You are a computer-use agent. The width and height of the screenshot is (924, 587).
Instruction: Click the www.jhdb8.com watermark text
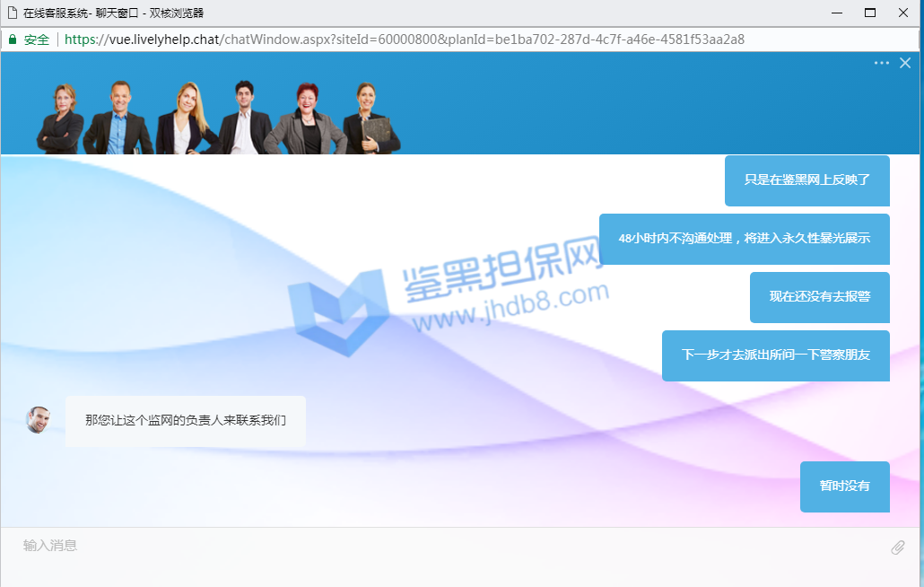(x=511, y=305)
